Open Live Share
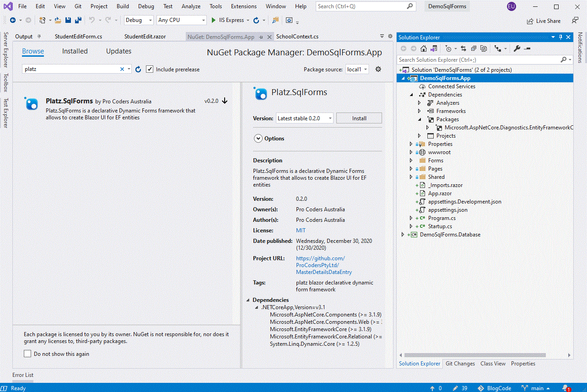 click(544, 21)
